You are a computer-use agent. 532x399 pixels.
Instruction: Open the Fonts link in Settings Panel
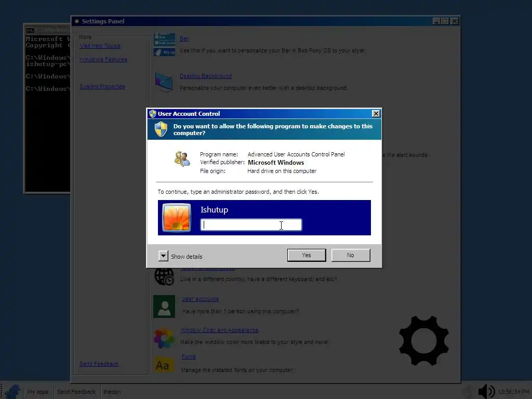click(x=189, y=356)
